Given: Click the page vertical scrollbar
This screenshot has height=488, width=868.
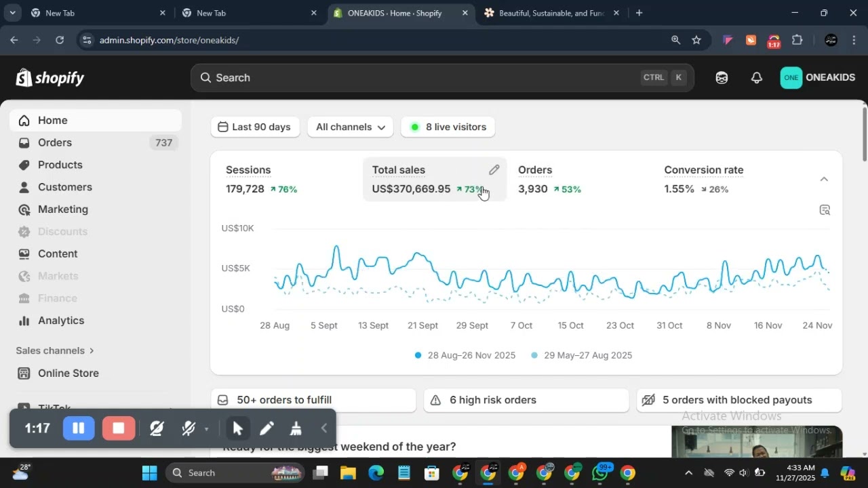Looking at the screenshot, I should point(865,134).
